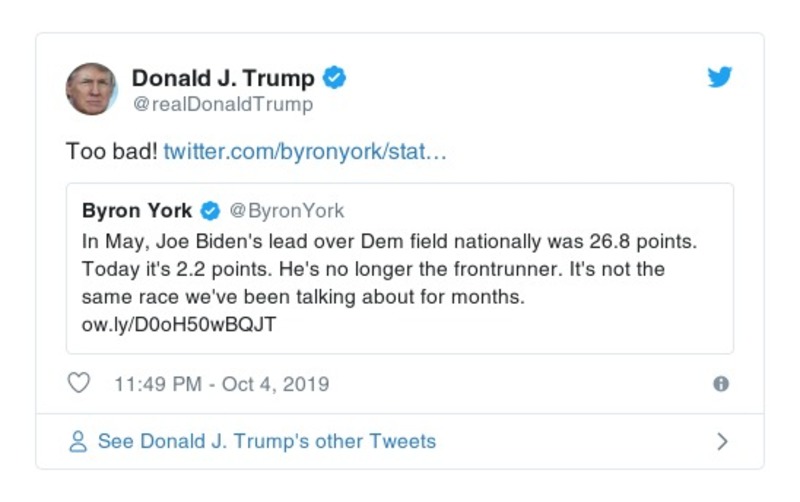The height and width of the screenshot is (502, 800).
Task: Click the "Too bad!" tweet text
Action: tap(110, 153)
